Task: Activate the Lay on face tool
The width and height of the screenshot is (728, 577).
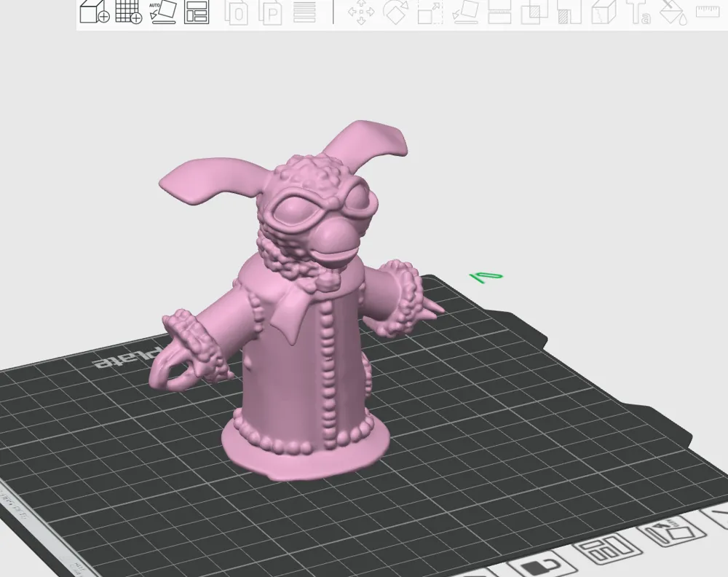Action: [465, 12]
